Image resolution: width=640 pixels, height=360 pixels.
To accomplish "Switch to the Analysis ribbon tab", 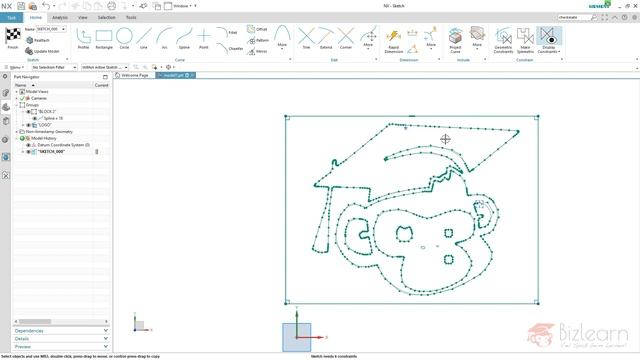I will [x=60, y=18].
